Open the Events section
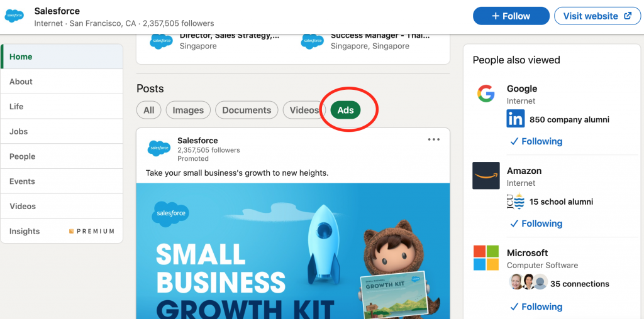This screenshot has width=644, height=319. point(62,181)
